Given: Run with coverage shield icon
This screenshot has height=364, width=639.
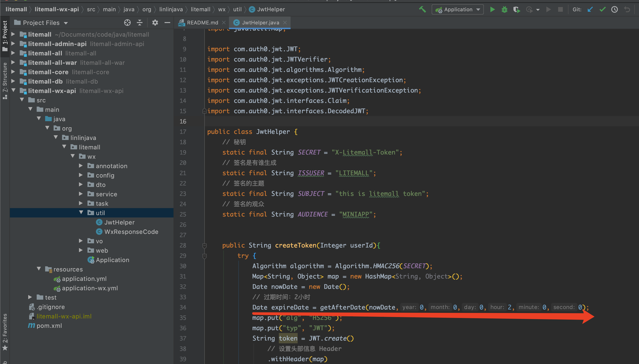Looking at the screenshot, I should click(x=517, y=9).
